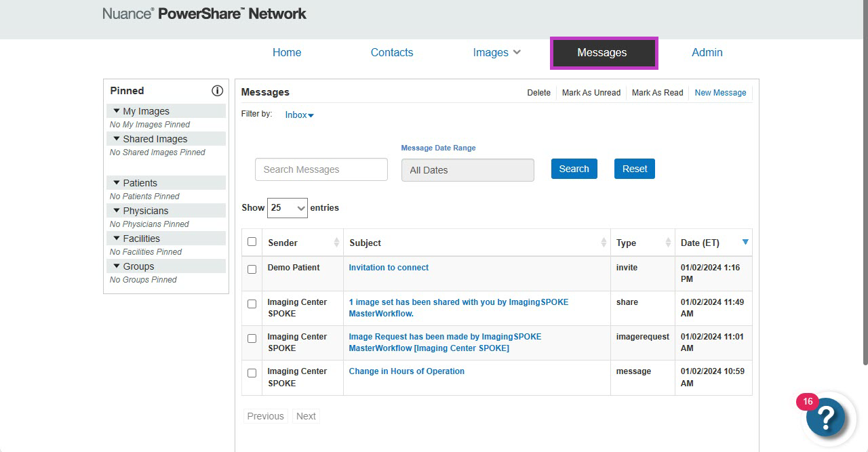Expand the Images navigation dropdown
This screenshot has height=452, width=868.
click(x=497, y=53)
